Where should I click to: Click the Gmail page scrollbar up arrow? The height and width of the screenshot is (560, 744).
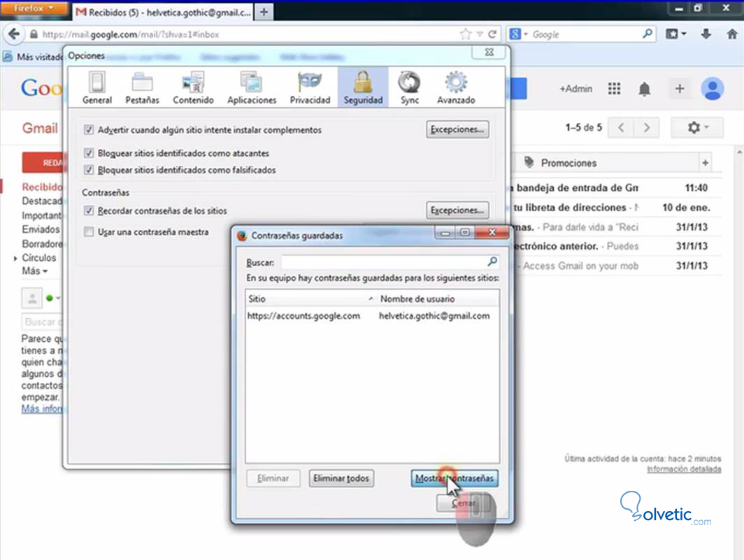pyautogui.click(x=739, y=152)
